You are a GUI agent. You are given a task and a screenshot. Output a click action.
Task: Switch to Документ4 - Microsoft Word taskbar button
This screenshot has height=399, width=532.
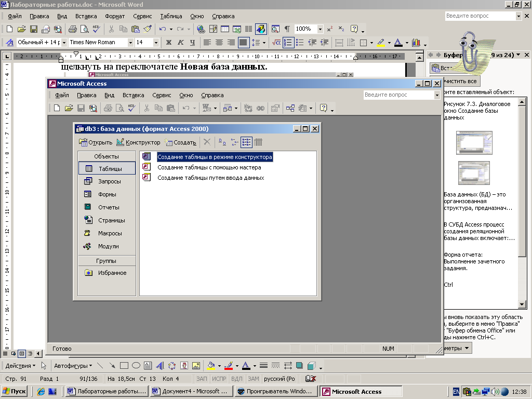tap(191, 391)
